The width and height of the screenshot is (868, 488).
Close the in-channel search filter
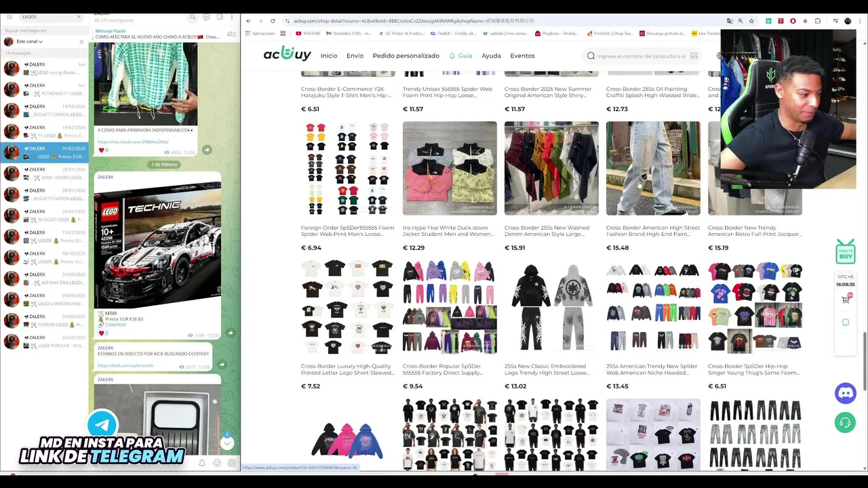(82, 41)
